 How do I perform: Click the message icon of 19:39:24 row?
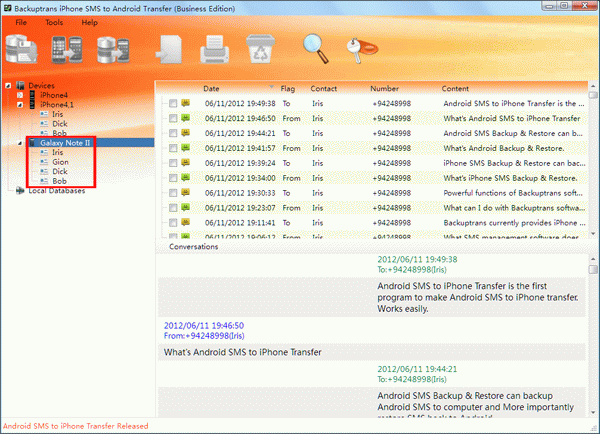click(186, 163)
